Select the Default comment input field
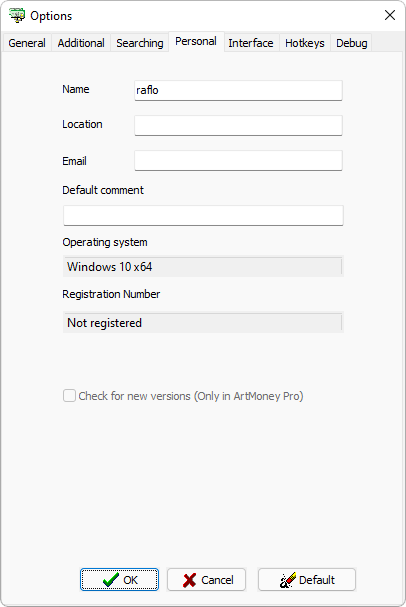The image size is (406, 607). (x=203, y=215)
